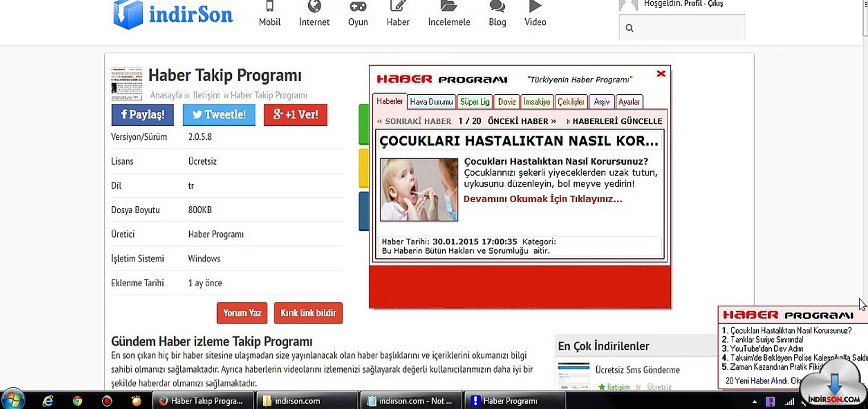868x409 pixels.
Task: Click the Kırık link bildir button
Action: [308, 313]
